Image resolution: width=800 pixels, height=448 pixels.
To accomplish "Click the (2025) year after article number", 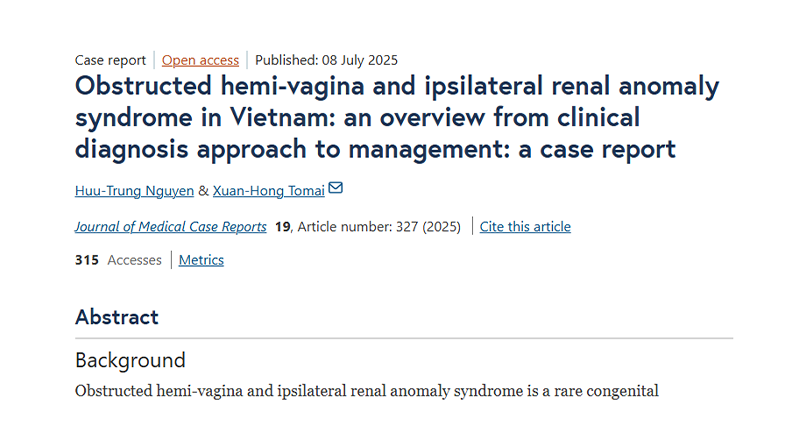I will [441, 227].
